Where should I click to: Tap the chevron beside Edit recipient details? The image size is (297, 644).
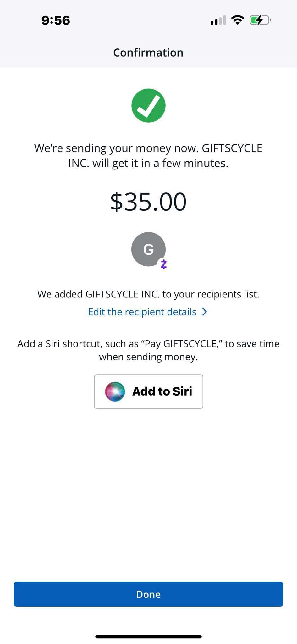click(x=205, y=312)
